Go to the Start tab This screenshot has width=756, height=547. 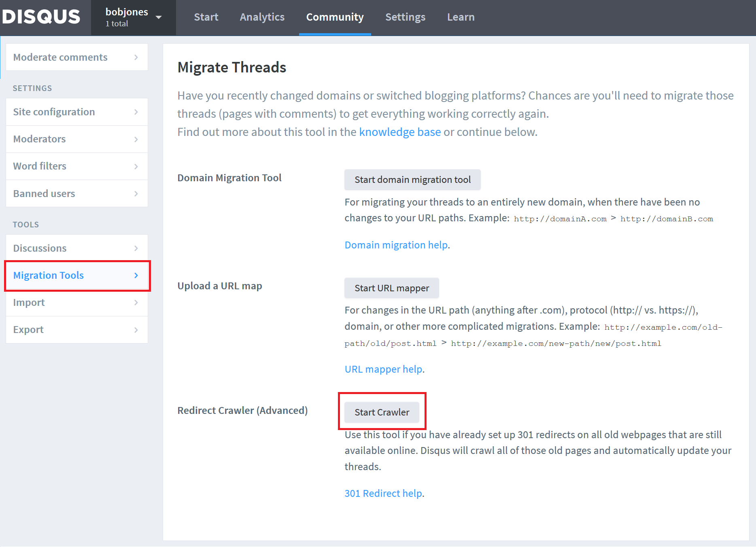tap(206, 17)
